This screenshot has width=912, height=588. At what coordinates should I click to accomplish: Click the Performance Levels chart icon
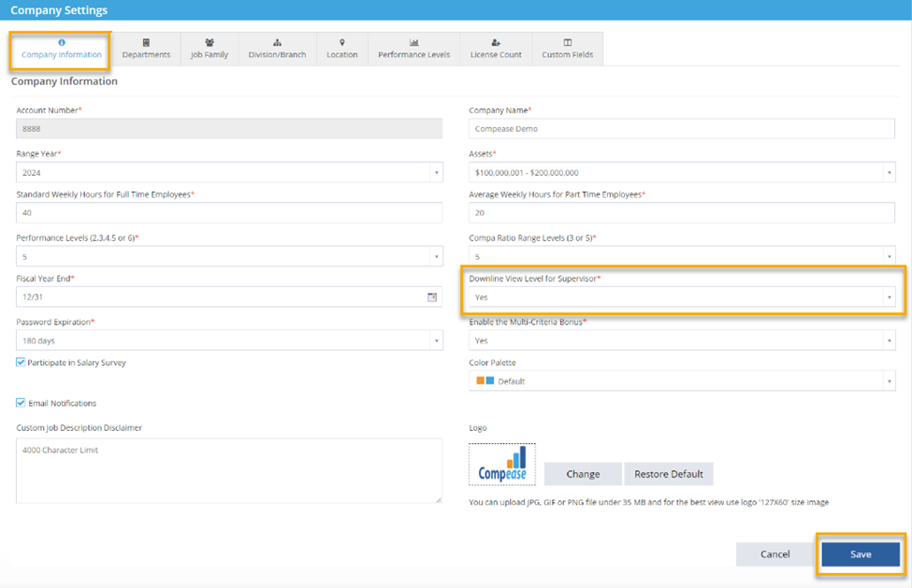coord(413,41)
